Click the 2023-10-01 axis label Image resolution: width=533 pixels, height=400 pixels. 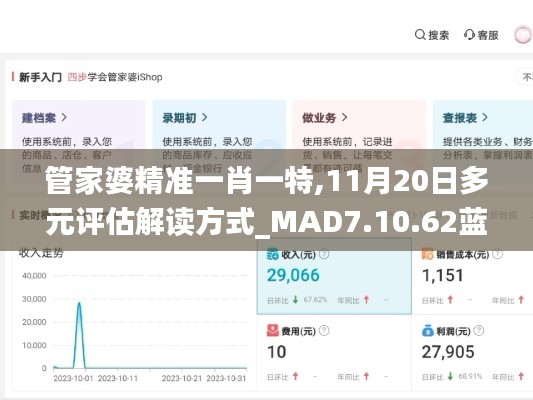(73, 378)
